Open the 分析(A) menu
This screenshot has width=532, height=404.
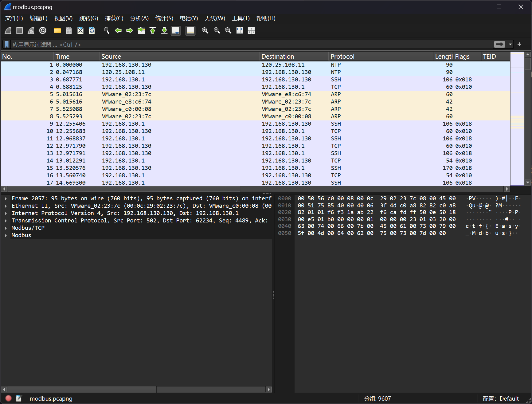(139, 18)
